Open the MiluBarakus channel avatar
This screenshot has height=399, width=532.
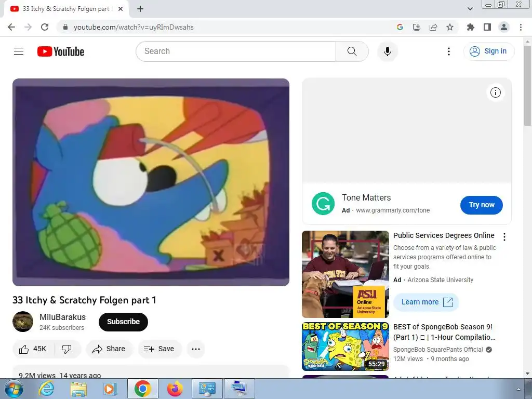[x=23, y=322]
